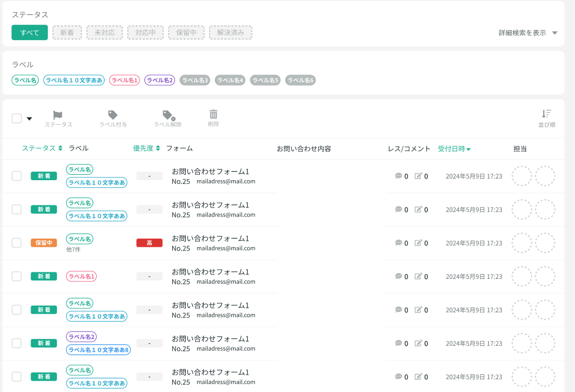Click the comment bubble icon in last row
Viewport: 575px width, 392px height.
(398, 376)
